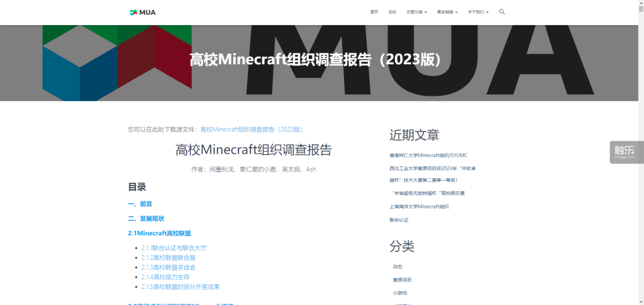Image resolution: width=644 pixels, height=305 pixels.
Task: Jump to section 二、发展现状
Action: point(146,219)
